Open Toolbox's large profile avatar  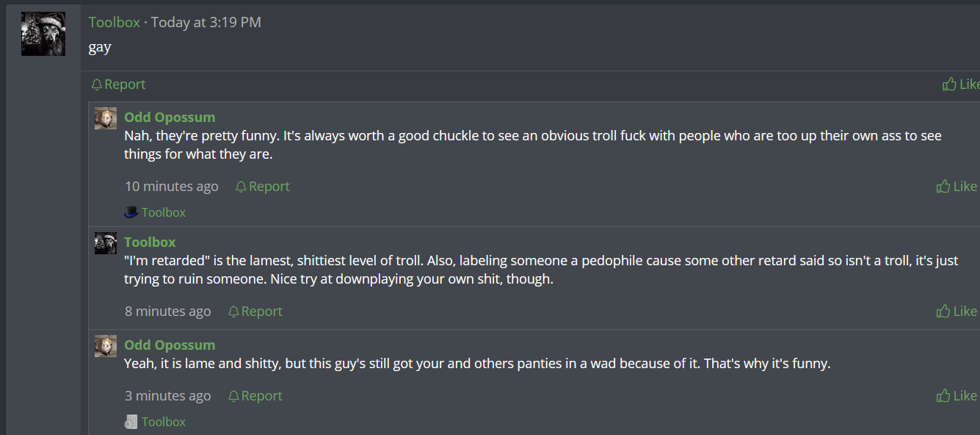click(x=43, y=34)
